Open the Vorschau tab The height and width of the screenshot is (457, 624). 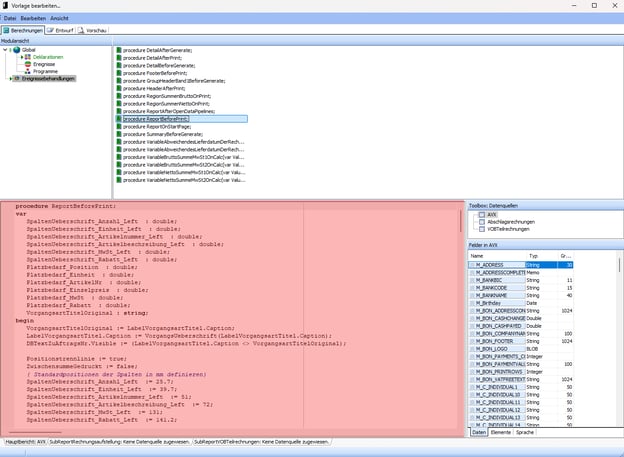(x=93, y=31)
